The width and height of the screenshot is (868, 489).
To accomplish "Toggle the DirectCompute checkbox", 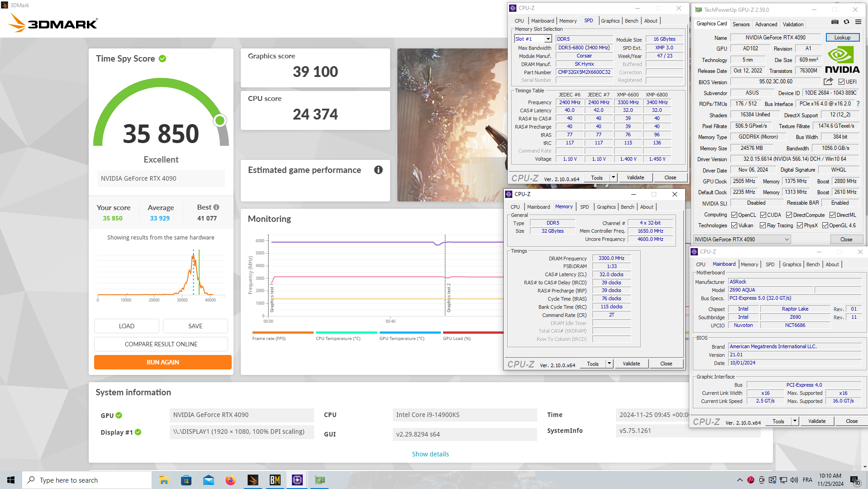I will click(789, 215).
